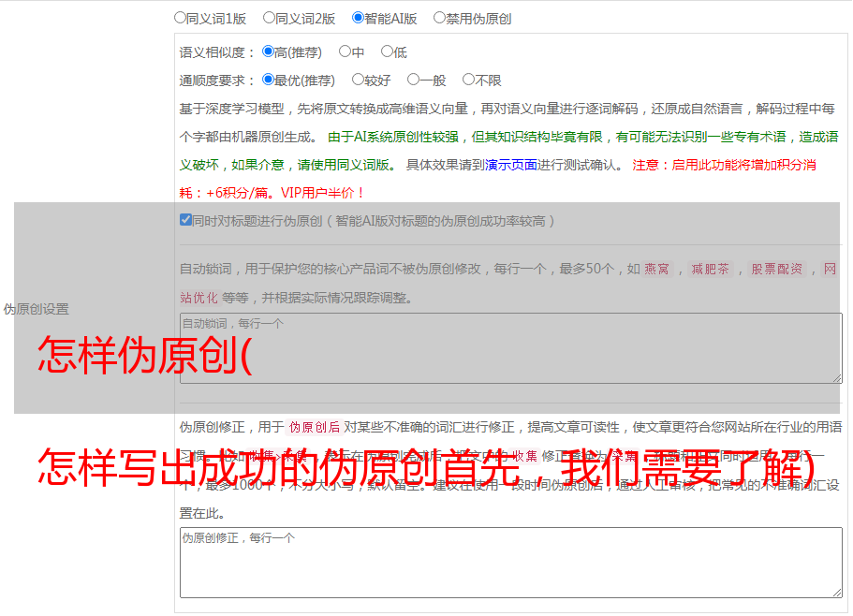Click the red 注意 points warning text

click(x=498, y=179)
